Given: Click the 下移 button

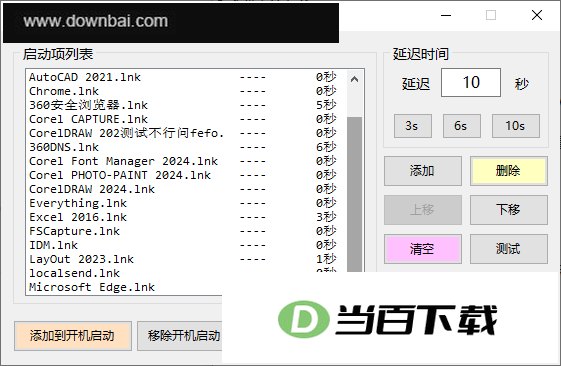Looking at the screenshot, I should [508, 210].
